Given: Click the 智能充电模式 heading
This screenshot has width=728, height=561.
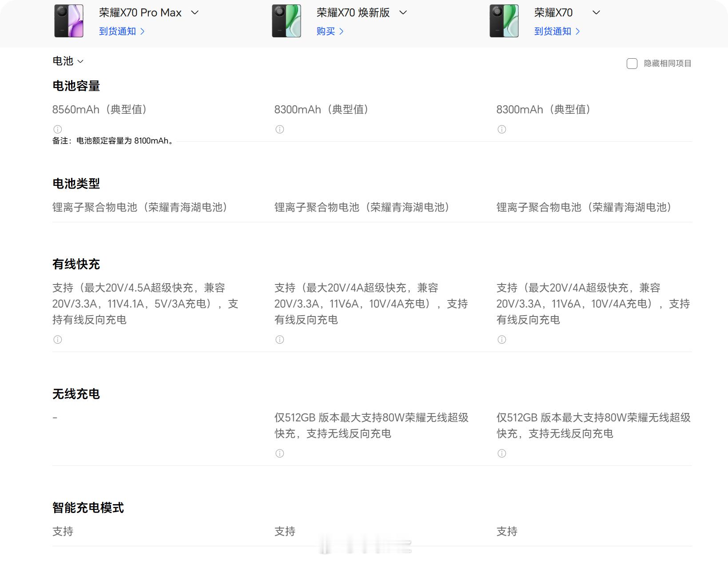Looking at the screenshot, I should (x=88, y=508).
